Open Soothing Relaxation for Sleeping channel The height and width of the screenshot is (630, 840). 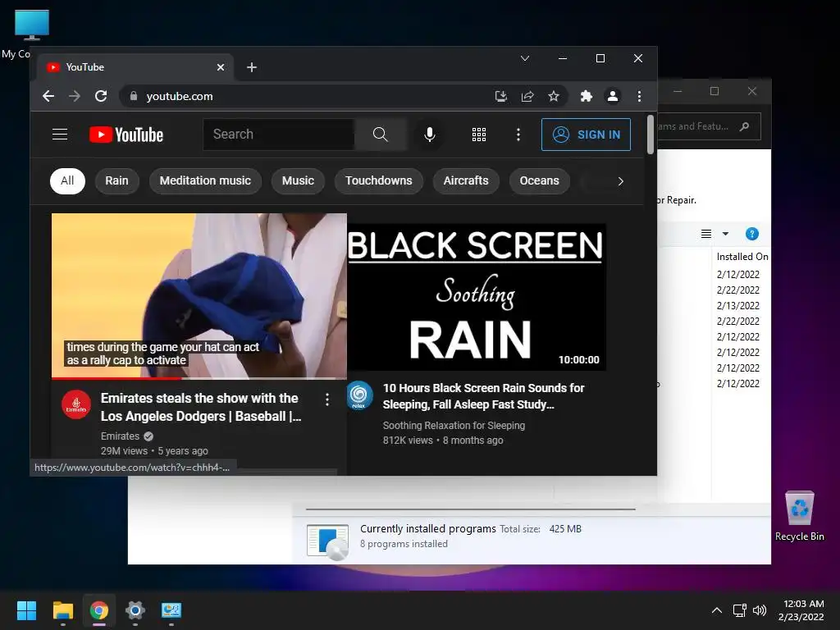454,426
